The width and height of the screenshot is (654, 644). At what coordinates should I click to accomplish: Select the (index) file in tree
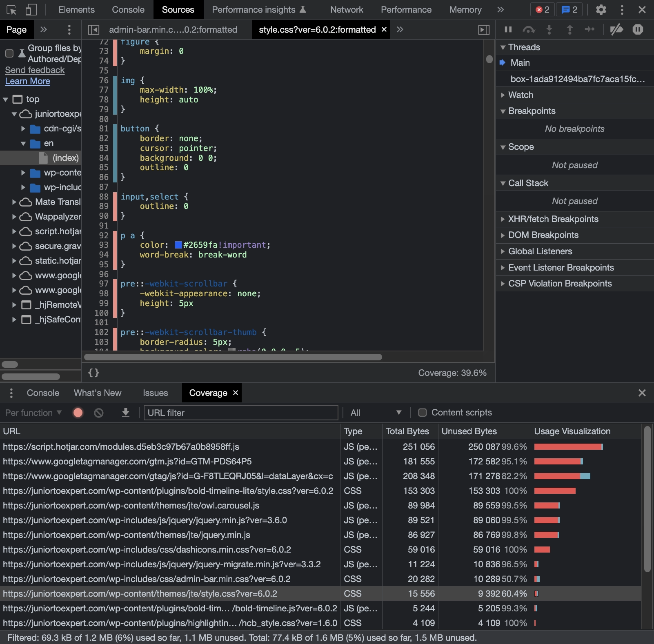coord(41,158)
